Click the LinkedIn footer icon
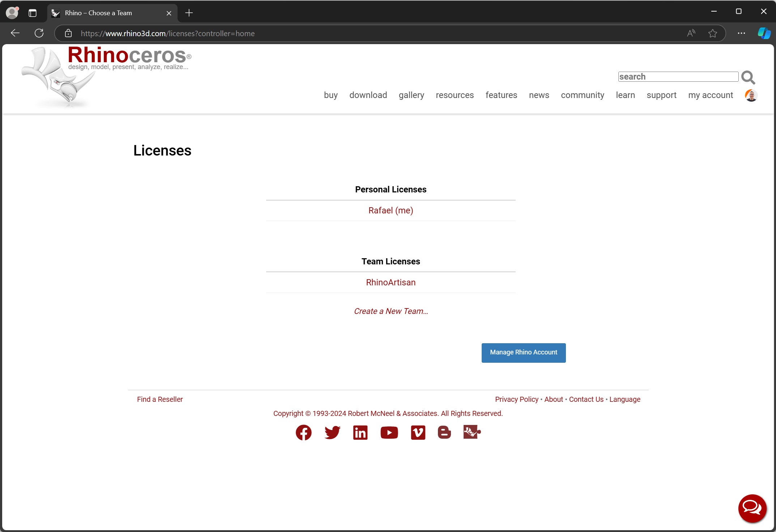776x532 pixels. [x=360, y=433]
